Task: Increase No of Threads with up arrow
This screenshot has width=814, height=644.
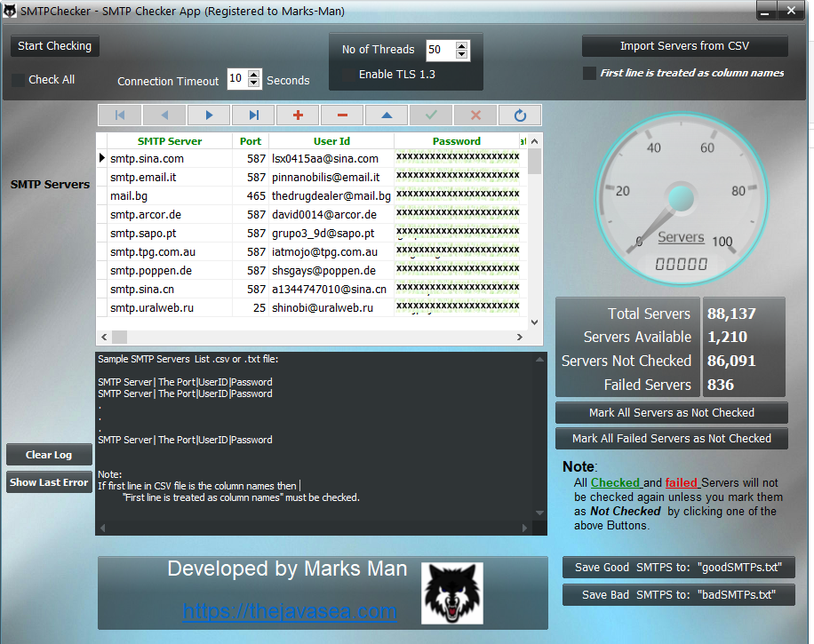Action: tap(461, 45)
